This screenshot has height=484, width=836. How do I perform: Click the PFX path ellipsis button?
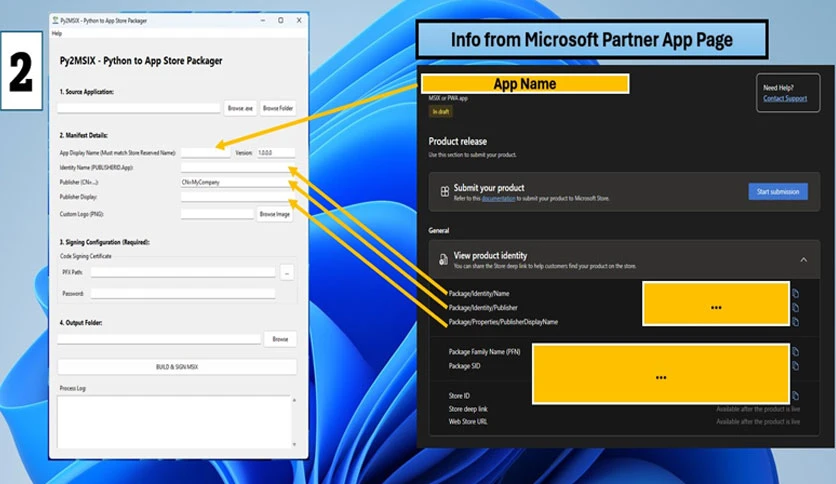click(287, 273)
